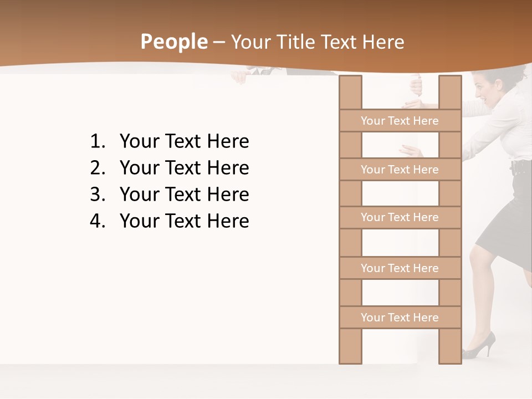532x399 pixels.
Task: Select the middle ladder label 'Your Text Here'
Action: [x=400, y=217]
